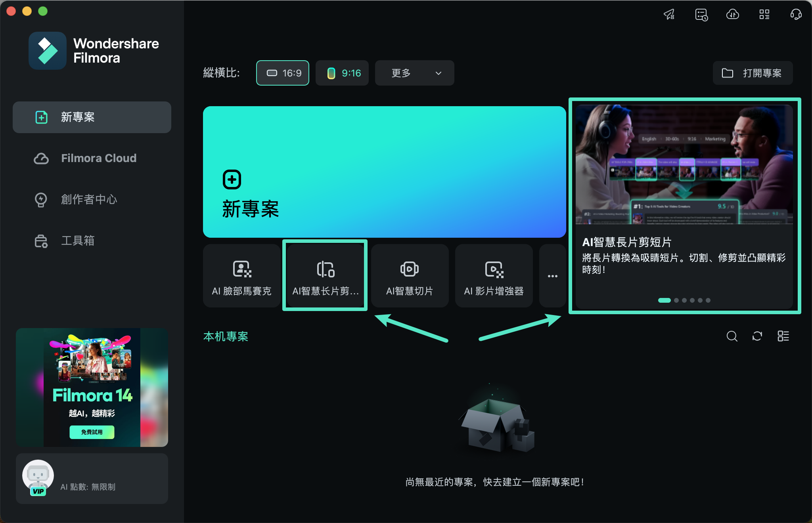
Task: Open Filmora Cloud in the sidebar
Action: (92, 158)
